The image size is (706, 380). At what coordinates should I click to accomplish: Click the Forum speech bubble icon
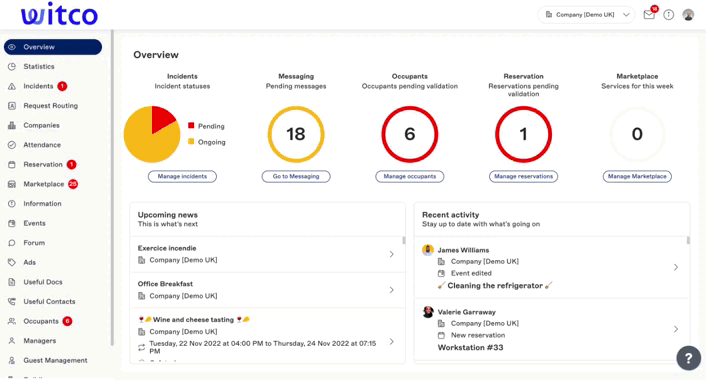tap(12, 243)
